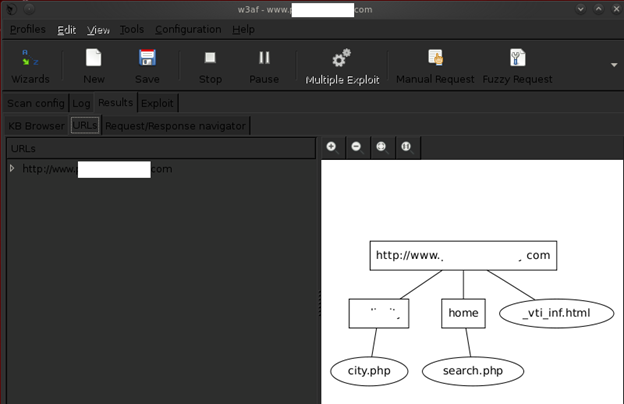
Task: Pause the scan
Action: [264, 66]
